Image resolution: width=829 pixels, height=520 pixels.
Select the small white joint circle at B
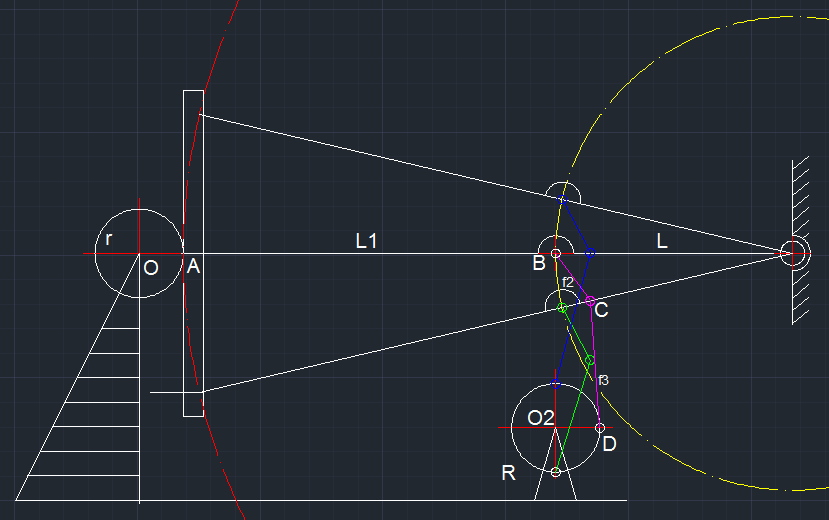556,254
